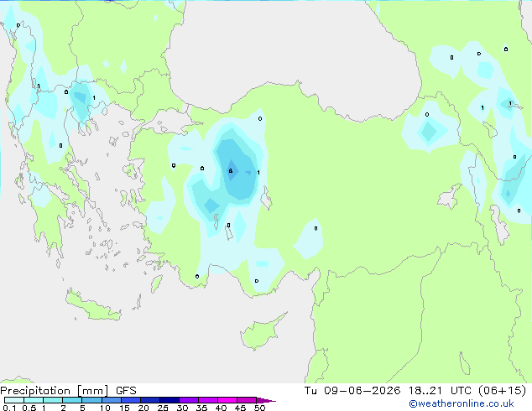Image resolution: width=532 pixels, height=411 pixels.
Task: Select the 35–40 mm violet legend swatch
Action: tap(208, 400)
